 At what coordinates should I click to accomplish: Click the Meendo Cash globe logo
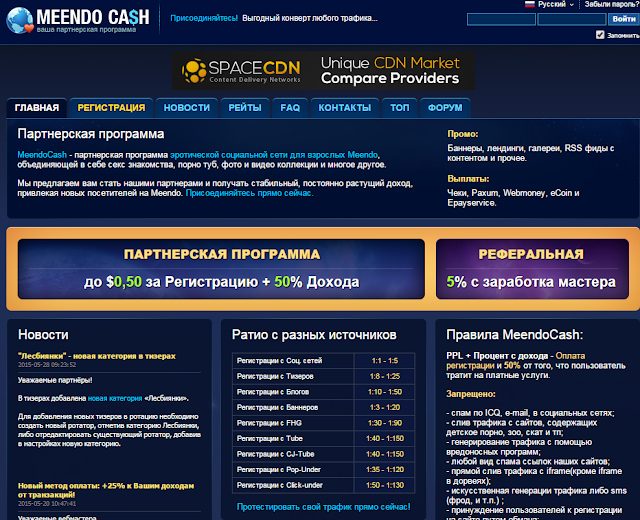[x=20, y=20]
